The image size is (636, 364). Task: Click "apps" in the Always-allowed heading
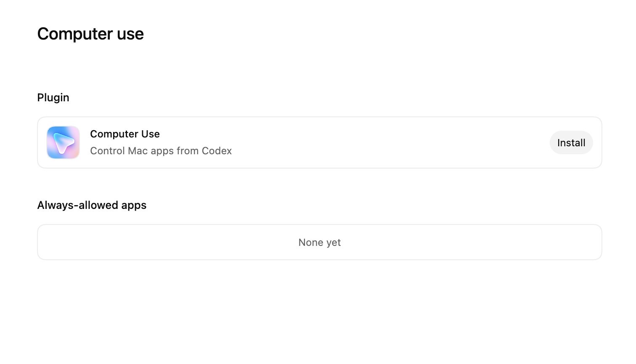point(134,206)
